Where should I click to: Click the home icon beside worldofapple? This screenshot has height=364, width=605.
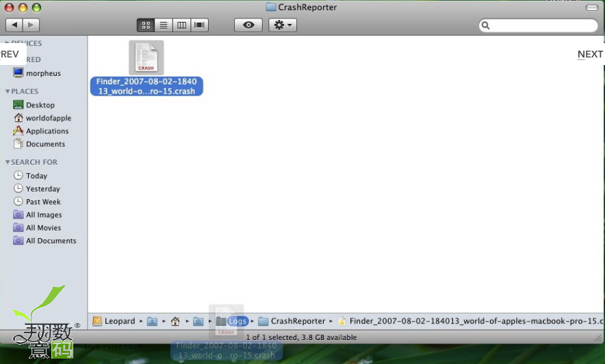(x=18, y=118)
